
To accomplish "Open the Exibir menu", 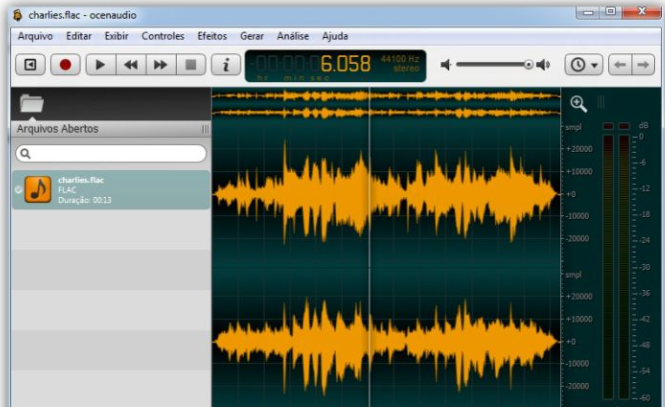I will point(117,36).
